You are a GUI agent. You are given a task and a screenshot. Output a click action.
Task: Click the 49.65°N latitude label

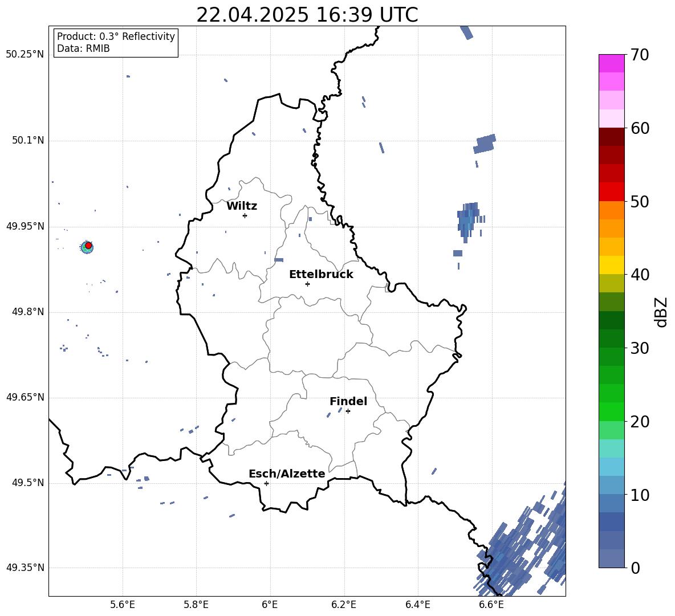point(25,397)
